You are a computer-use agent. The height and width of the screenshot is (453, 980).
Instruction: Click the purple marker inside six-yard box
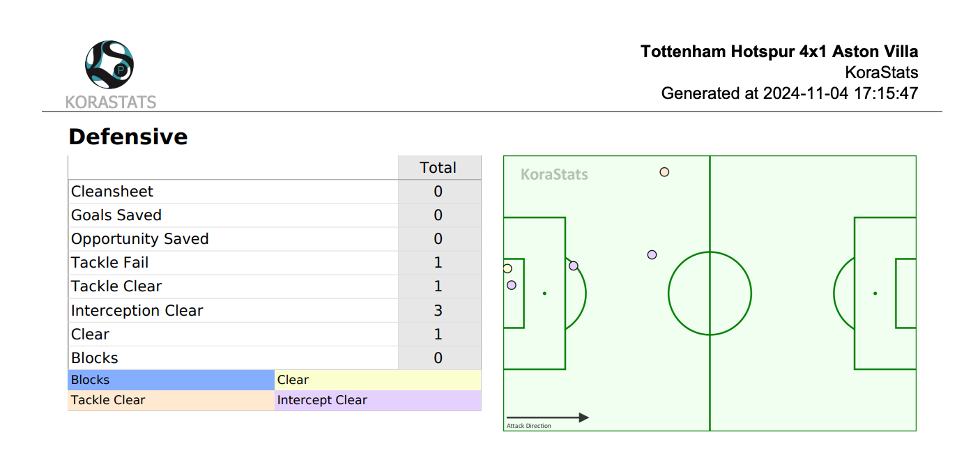(x=512, y=285)
